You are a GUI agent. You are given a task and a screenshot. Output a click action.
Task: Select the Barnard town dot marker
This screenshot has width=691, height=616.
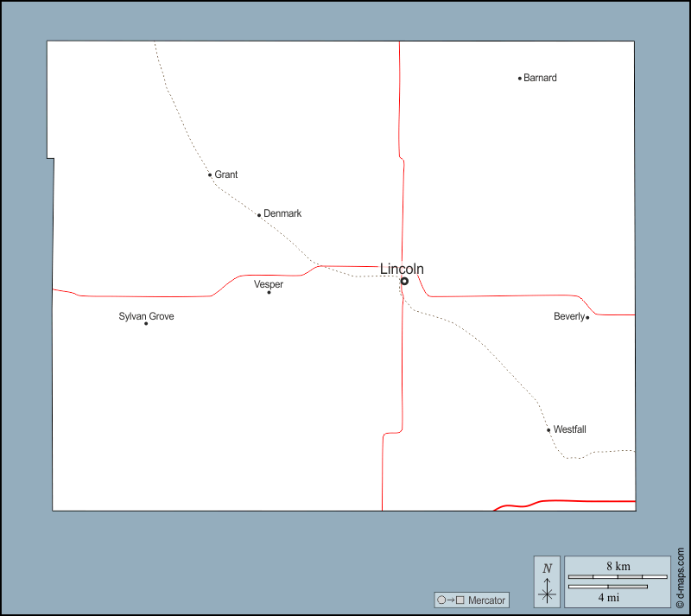(x=520, y=79)
